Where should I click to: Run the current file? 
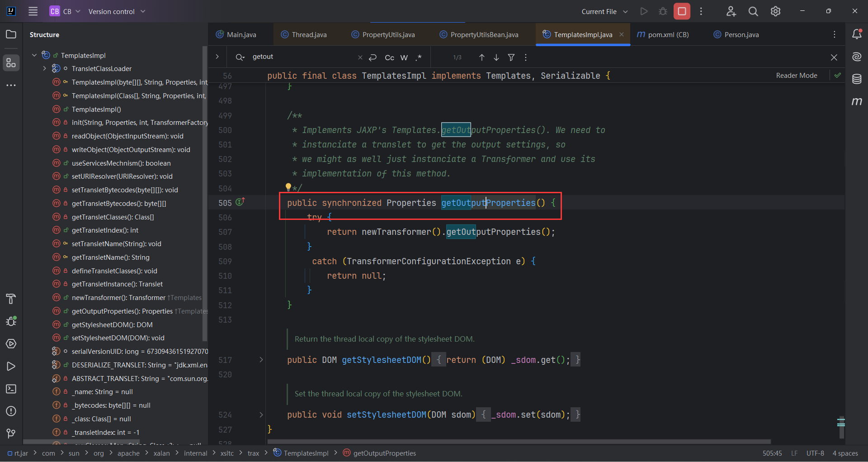[644, 11]
